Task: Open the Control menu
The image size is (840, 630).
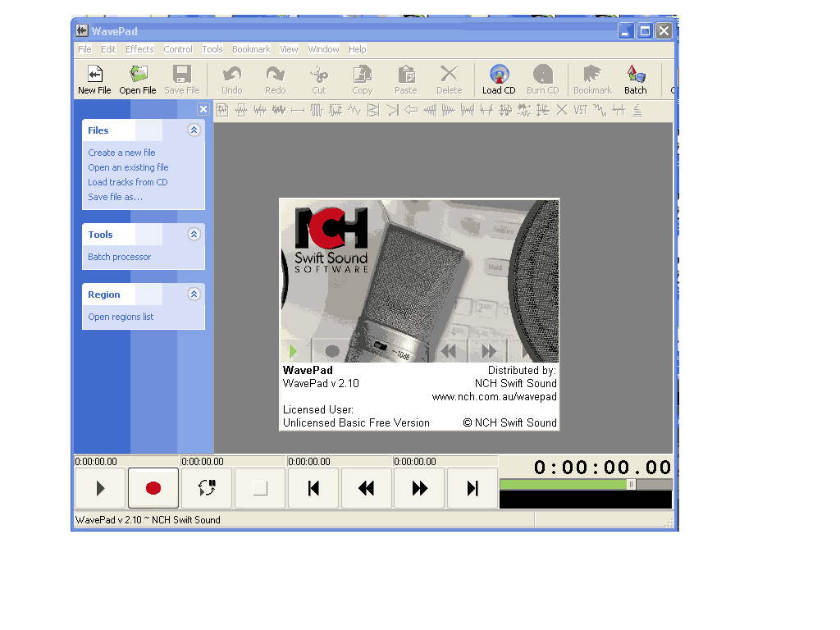Action: click(178, 49)
